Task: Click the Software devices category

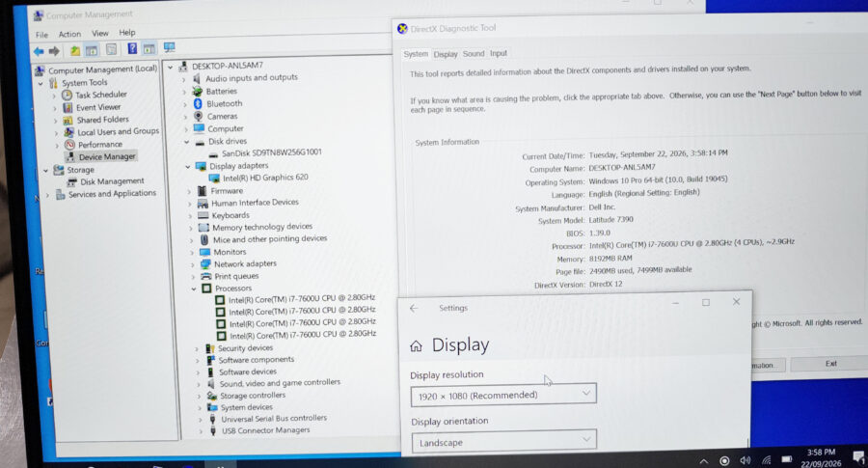Action: (248, 372)
